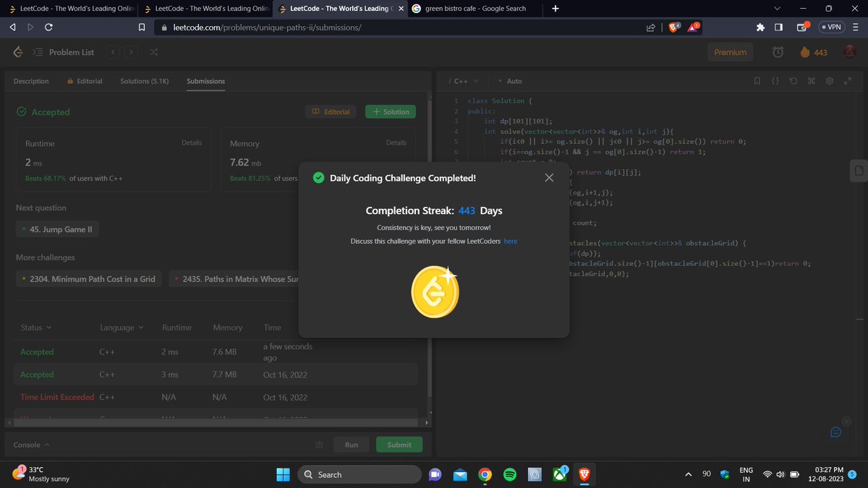Image resolution: width=868 pixels, height=488 pixels.
Task: Open the 'here' discussion link
Action: (x=511, y=241)
